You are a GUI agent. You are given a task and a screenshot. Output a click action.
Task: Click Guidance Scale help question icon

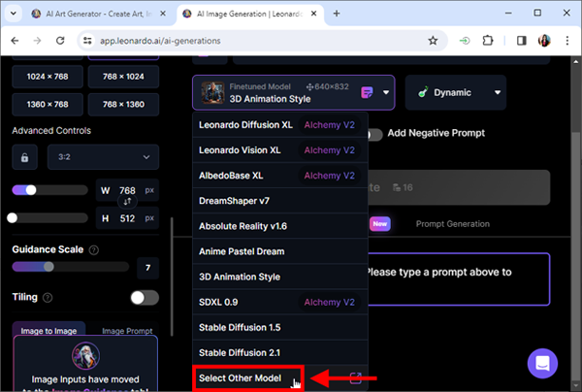coord(94,250)
